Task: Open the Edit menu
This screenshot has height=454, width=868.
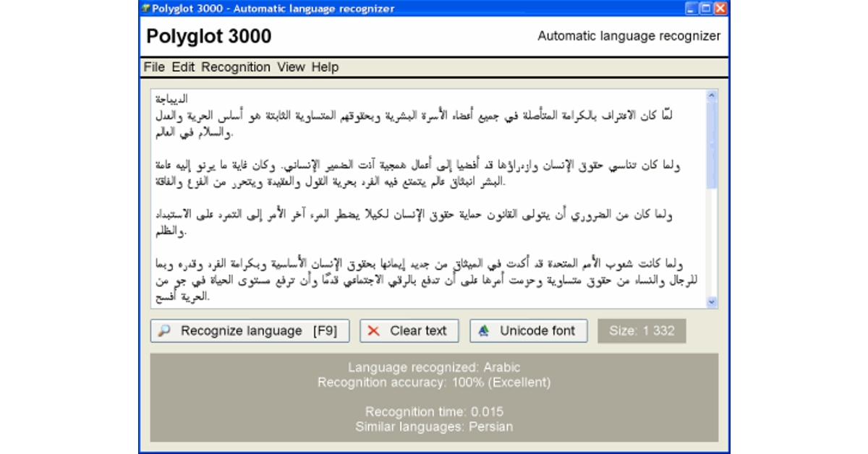Action: (x=183, y=67)
